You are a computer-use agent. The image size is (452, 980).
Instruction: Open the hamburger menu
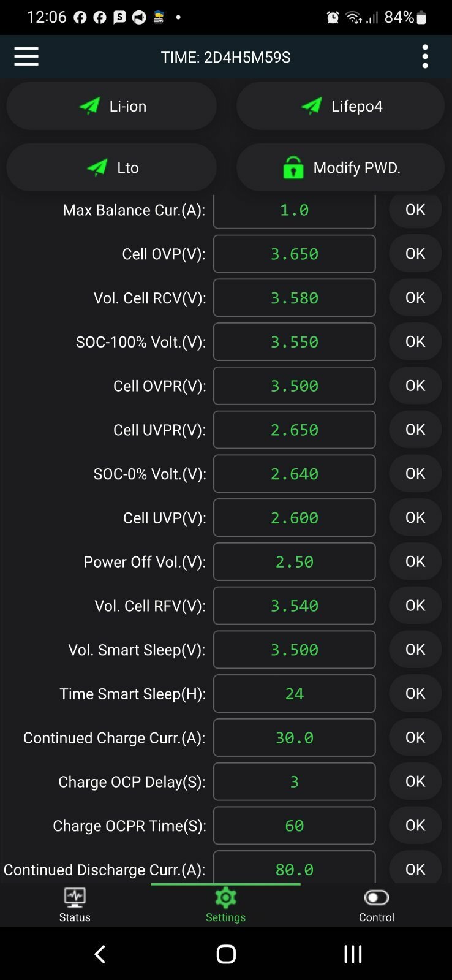point(26,56)
